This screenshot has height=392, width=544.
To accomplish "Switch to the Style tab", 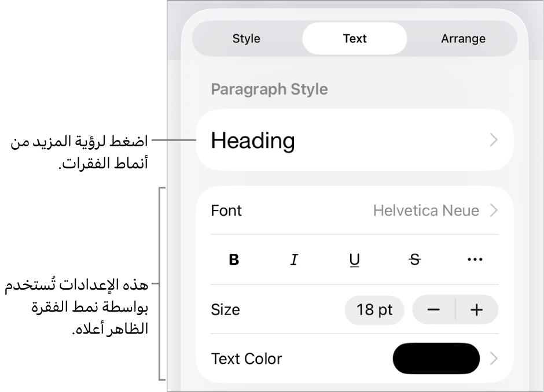I will pos(246,39).
